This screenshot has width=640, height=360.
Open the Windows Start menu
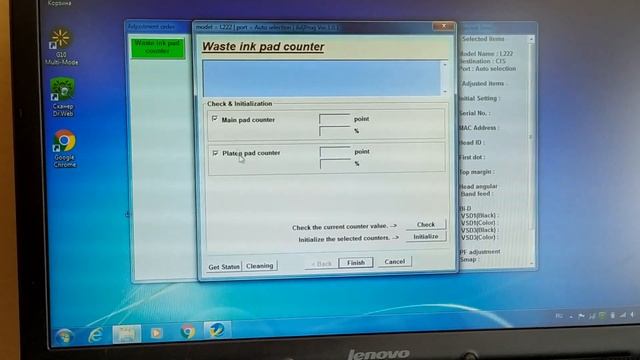click(64, 336)
